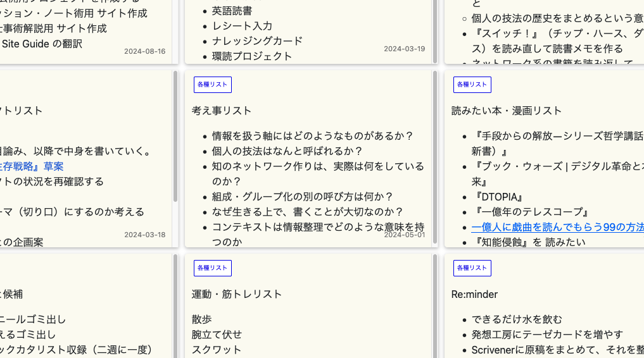Select the 運動・筋トレリスト card title
The height and width of the screenshot is (358, 644).
[x=237, y=294]
